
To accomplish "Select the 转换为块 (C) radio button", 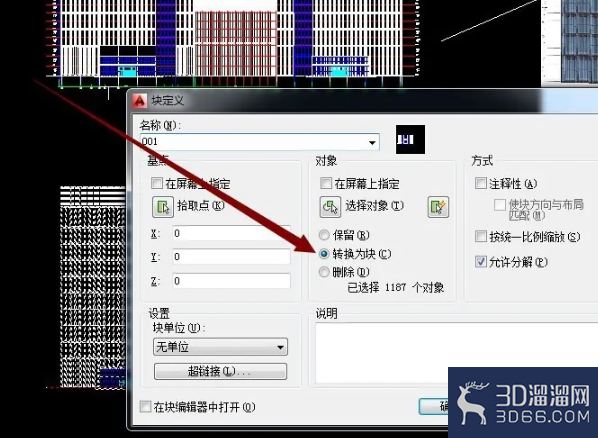I will pyautogui.click(x=324, y=253).
